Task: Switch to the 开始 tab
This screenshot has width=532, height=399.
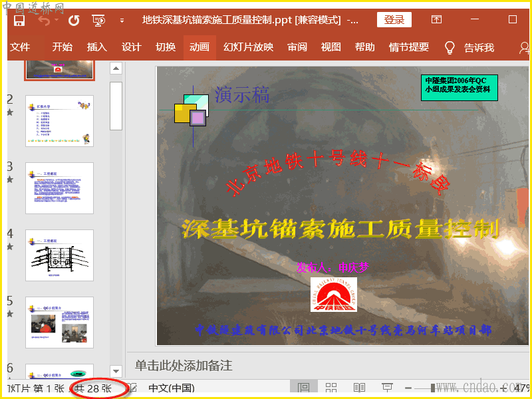Action: (x=63, y=47)
